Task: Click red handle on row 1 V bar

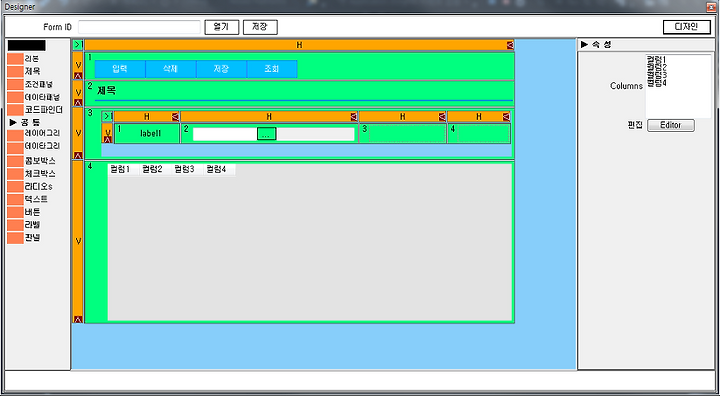Action: (78, 75)
